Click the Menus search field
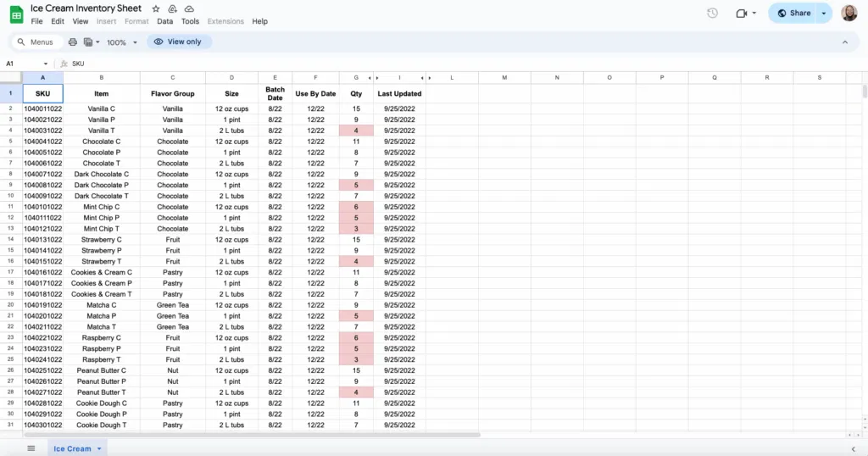Viewport: 868px width, 456px height. [36, 42]
